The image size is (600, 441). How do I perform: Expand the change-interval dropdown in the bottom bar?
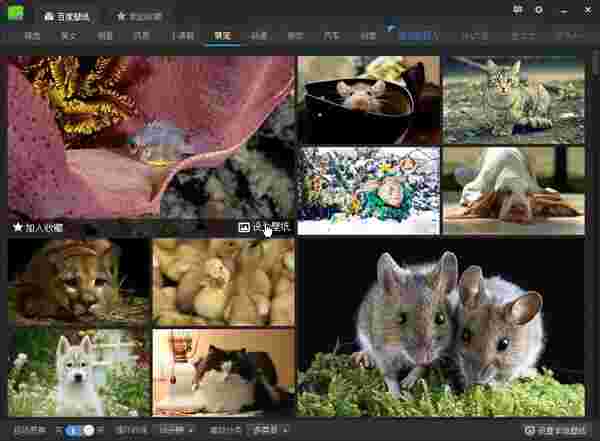click(175, 430)
